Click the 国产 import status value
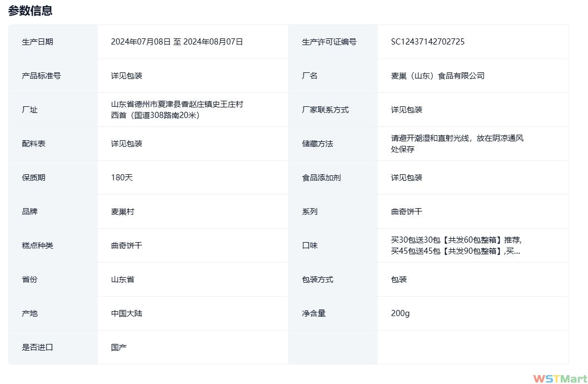Viewport: 588px width, 384px height. (118, 347)
